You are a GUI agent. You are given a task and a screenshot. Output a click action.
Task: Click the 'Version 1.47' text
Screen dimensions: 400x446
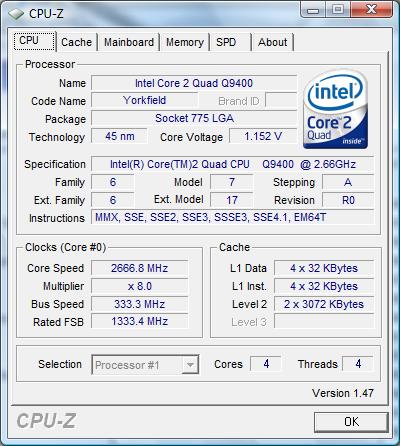pos(343,393)
